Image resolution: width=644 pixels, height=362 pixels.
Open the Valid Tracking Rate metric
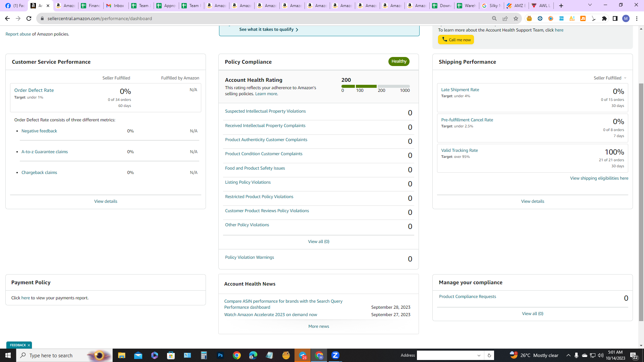(459, 150)
